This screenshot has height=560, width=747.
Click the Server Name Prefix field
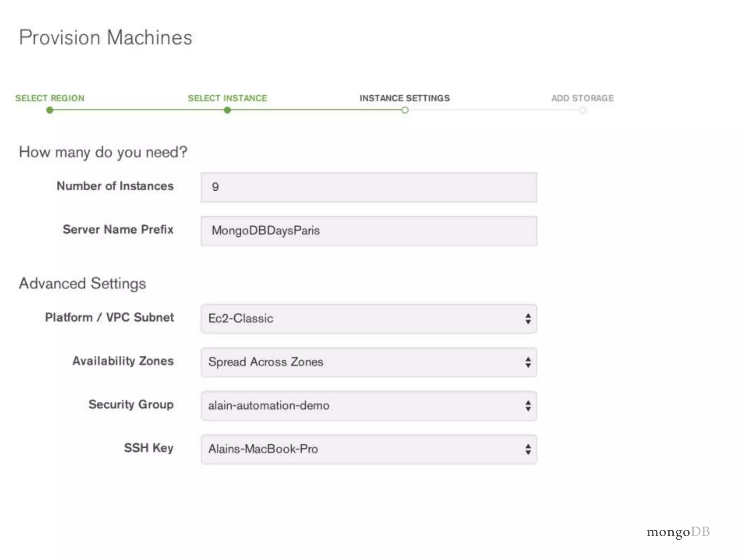click(369, 231)
